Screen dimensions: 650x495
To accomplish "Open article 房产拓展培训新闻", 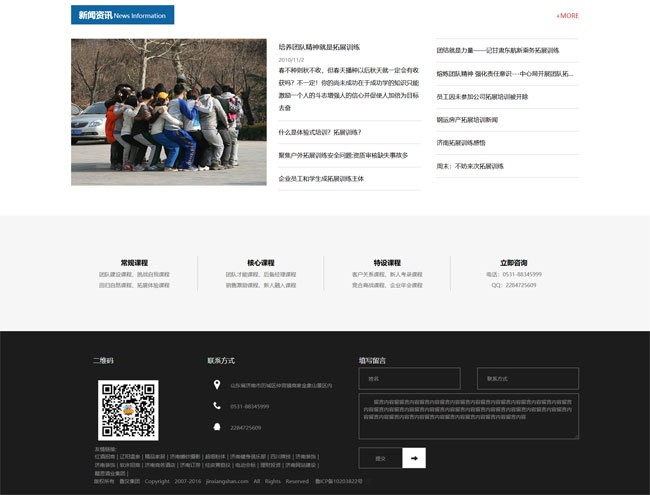I will [x=467, y=120].
